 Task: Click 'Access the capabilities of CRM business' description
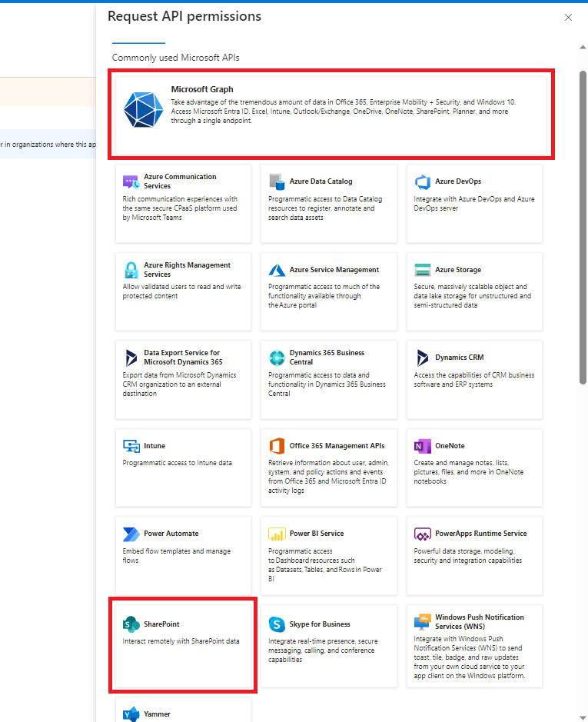[x=474, y=379]
